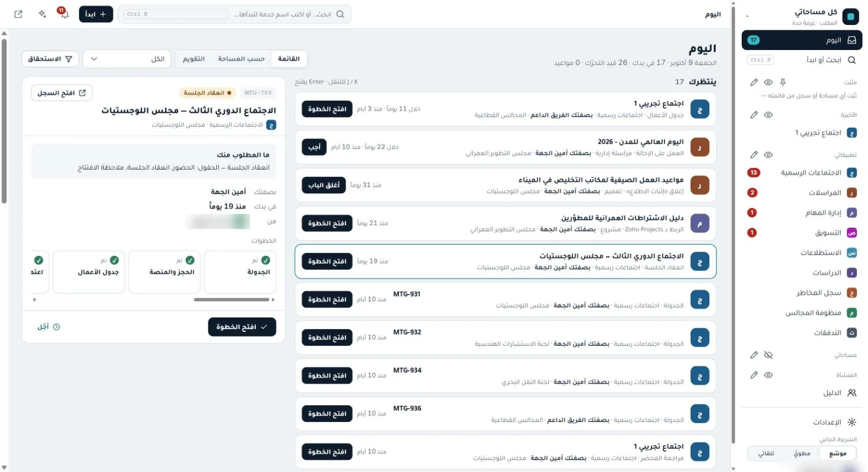Open MTG-934 task row
This screenshot has width=868, height=472.
(x=506, y=376)
